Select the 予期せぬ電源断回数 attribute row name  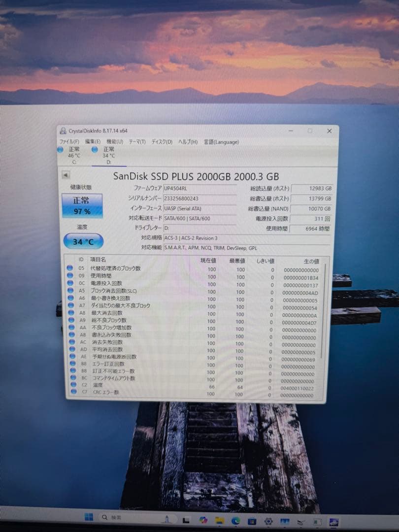click(x=114, y=357)
